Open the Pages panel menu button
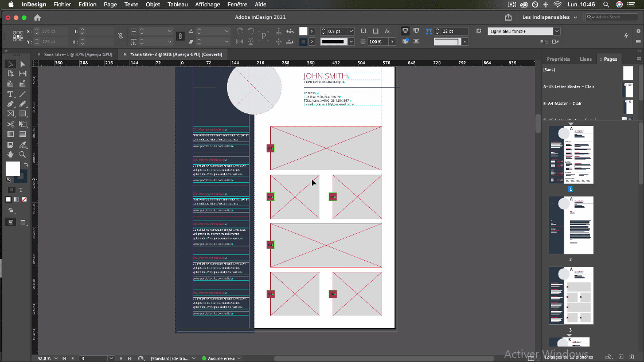 [x=638, y=57]
